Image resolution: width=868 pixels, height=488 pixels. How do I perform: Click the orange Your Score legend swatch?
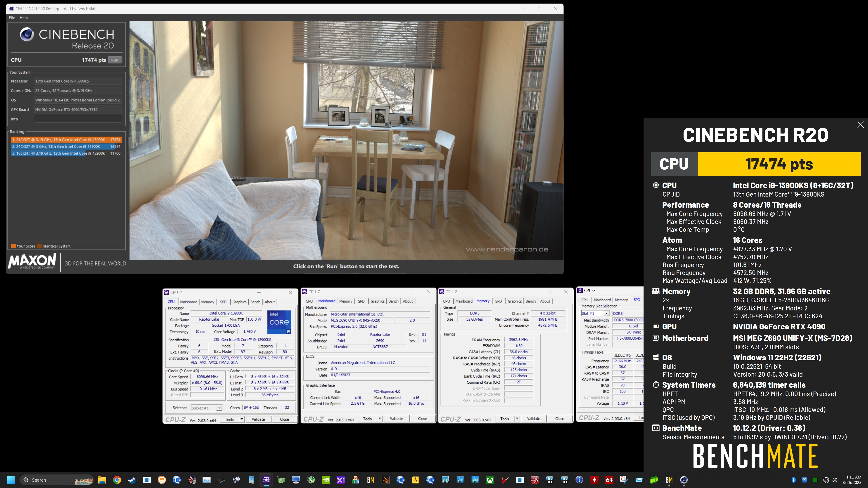pos(13,246)
